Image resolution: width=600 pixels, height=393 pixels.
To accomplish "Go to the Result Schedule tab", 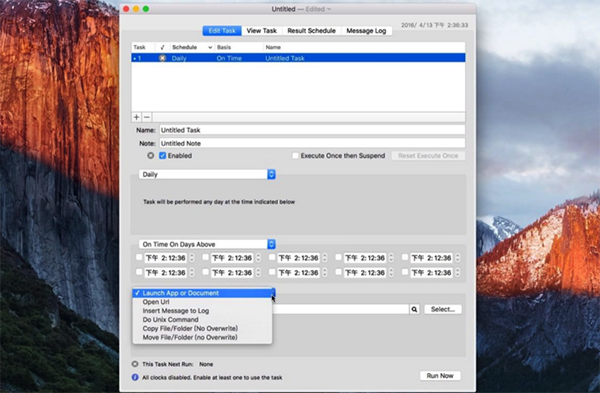I will click(311, 31).
